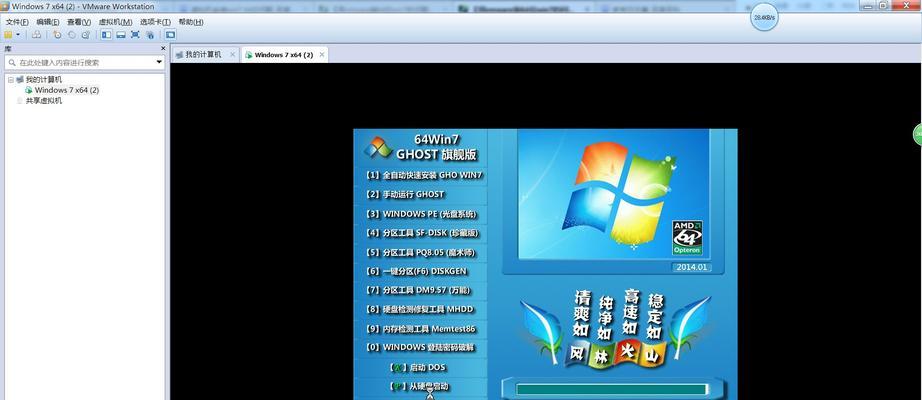Viewport: 922px width, 400px height.
Task: Choose 【9】内存检测工具 Memtest86
Action: pyautogui.click(x=422, y=329)
